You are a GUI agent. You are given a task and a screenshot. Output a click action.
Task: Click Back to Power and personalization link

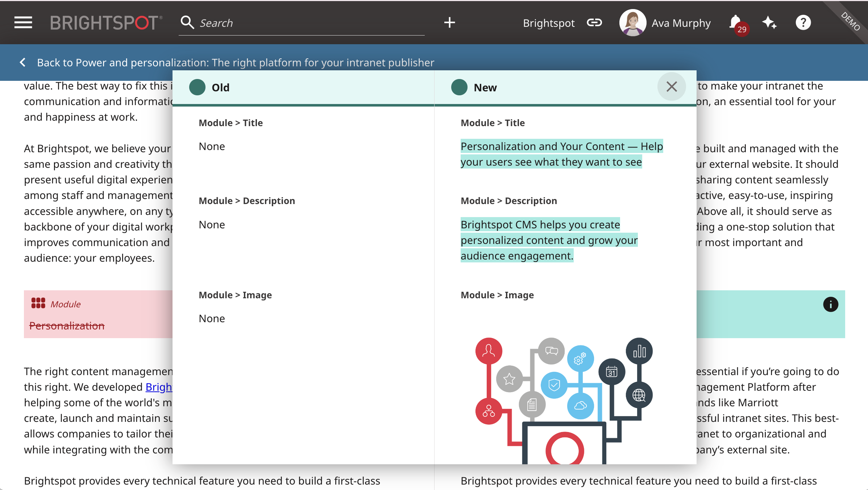click(x=236, y=63)
